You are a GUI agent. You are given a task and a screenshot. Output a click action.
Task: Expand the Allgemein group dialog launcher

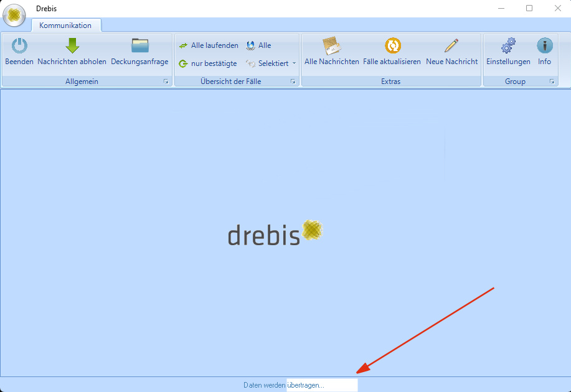(166, 82)
